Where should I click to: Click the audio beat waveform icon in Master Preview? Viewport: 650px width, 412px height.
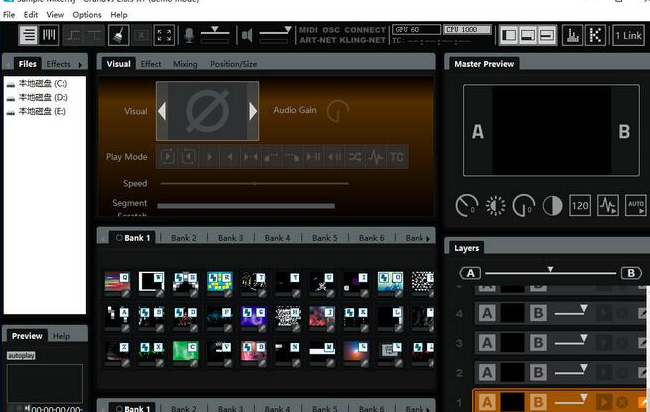coord(608,205)
